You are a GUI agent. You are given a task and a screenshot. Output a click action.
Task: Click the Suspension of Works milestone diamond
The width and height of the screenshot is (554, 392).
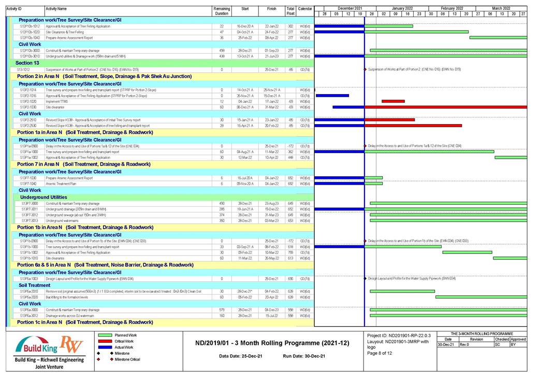365,69
